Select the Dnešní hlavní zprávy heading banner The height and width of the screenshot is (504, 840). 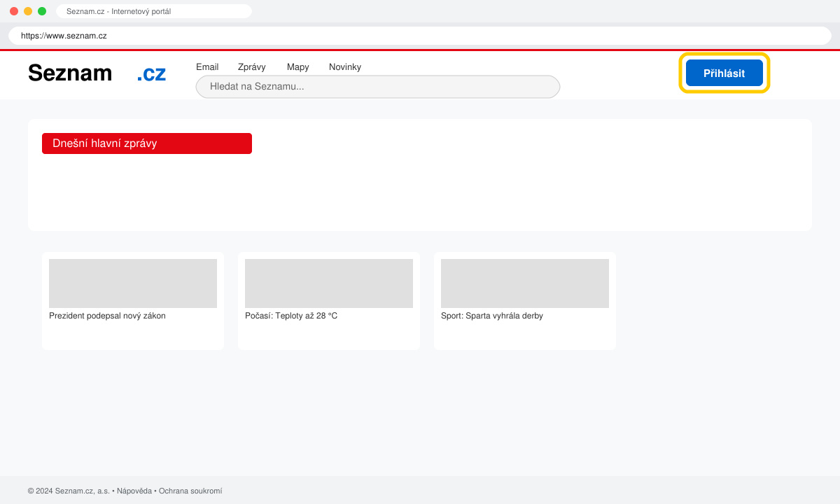pyautogui.click(x=147, y=143)
